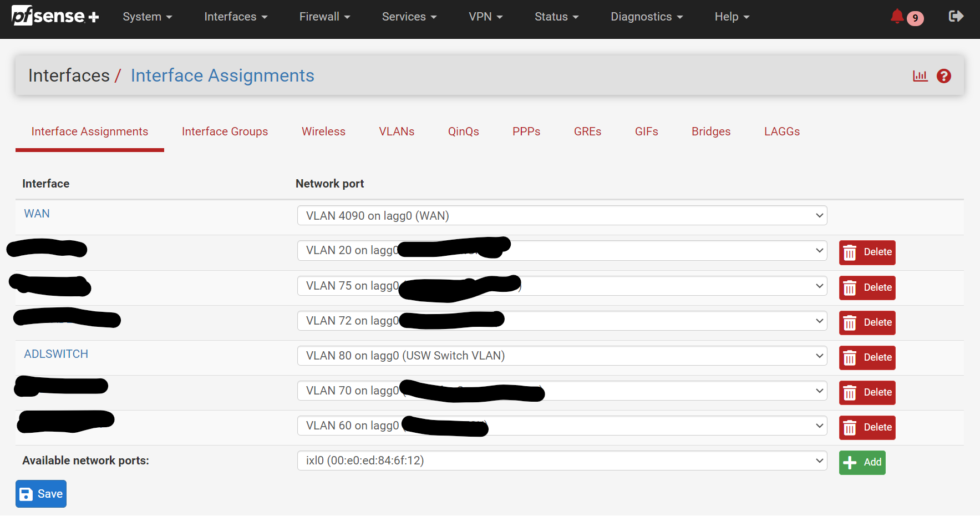Screen dimensions: 980x516
Task: Open the Firewall menu
Action: [x=324, y=17]
